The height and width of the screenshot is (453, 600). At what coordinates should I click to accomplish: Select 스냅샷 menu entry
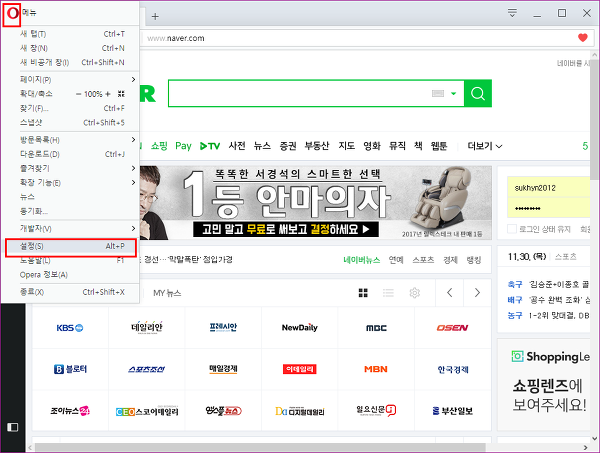pos(70,123)
